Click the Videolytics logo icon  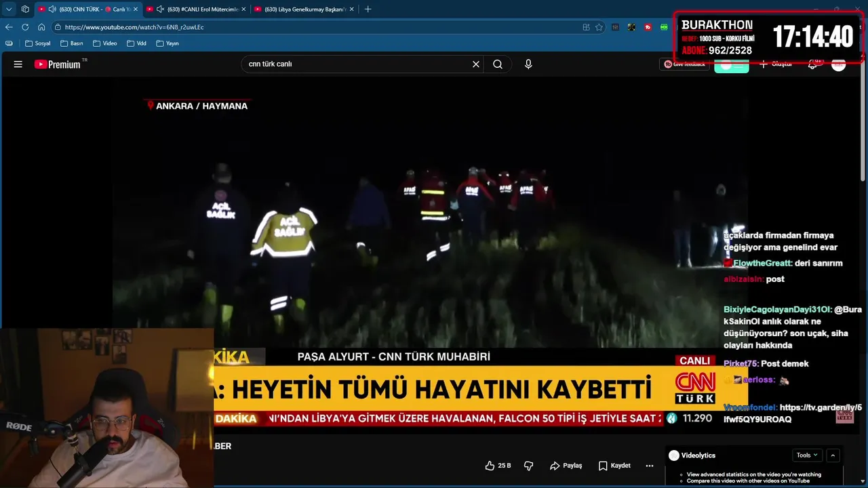coord(673,455)
